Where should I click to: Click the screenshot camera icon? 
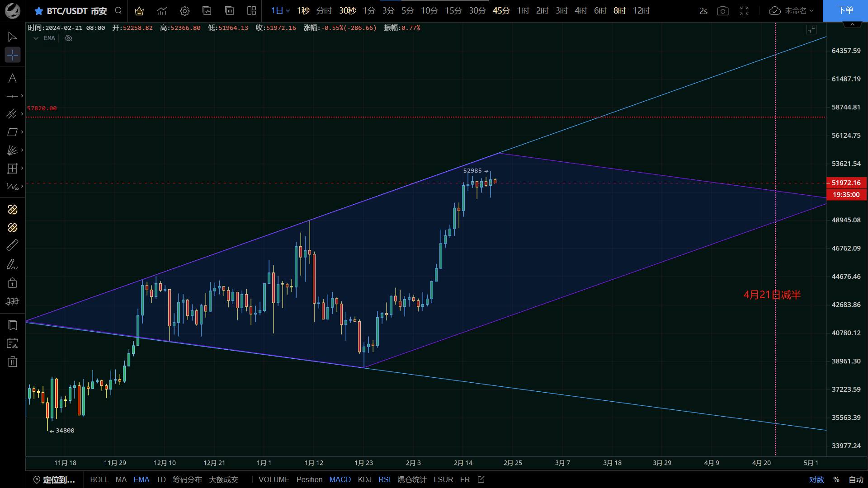point(723,11)
